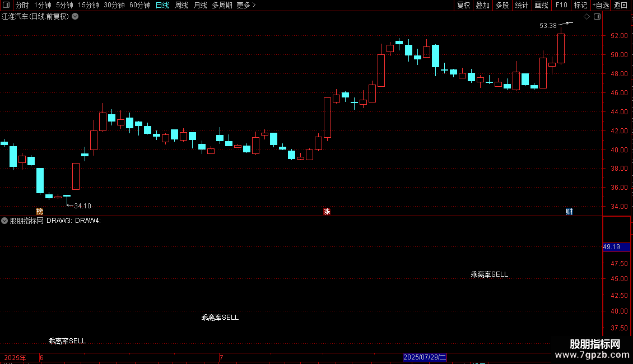Open 画线 drawing tools
This screenshot has height=364, width=633.
[541, 5]
